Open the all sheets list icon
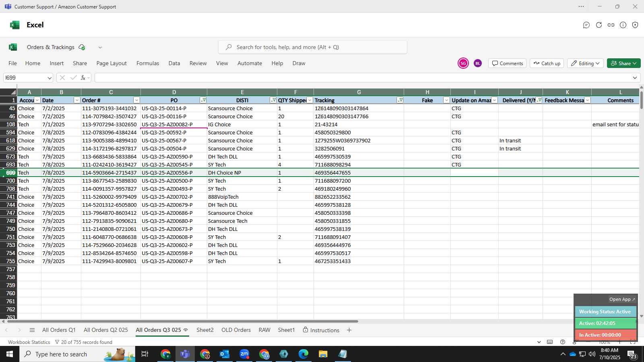Viewport: 644px width, 362px height. pyautogui.click(x=32, y=330)
